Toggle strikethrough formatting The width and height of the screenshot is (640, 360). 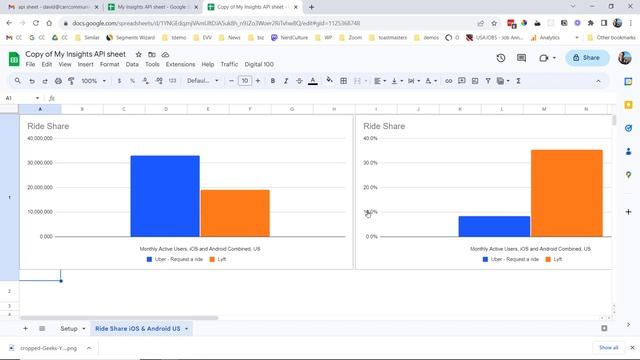[299, 81]
